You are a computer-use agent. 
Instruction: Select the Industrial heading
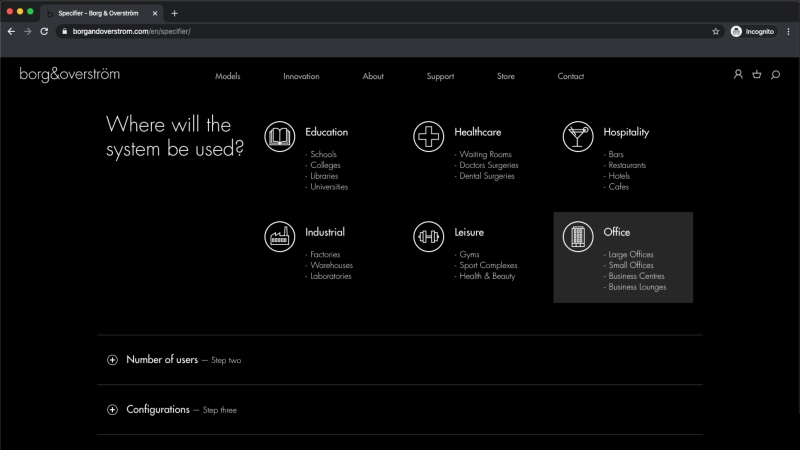click(x=325, y=232)
